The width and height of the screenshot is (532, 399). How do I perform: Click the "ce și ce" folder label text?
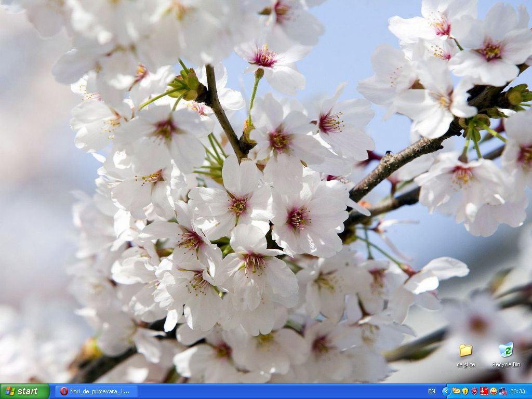click(465, 365)
